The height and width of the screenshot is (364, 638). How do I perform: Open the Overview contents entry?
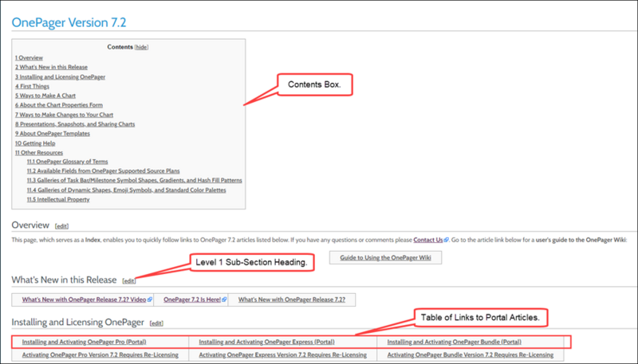pos(29,57)
